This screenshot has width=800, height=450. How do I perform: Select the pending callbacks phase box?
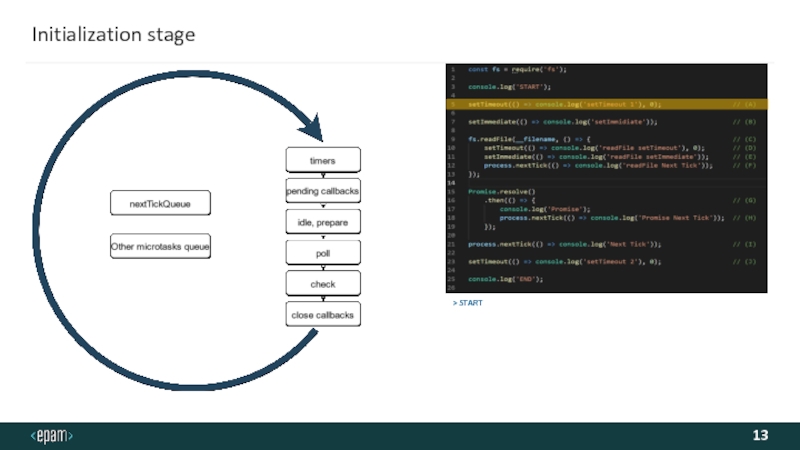(322, 190)
